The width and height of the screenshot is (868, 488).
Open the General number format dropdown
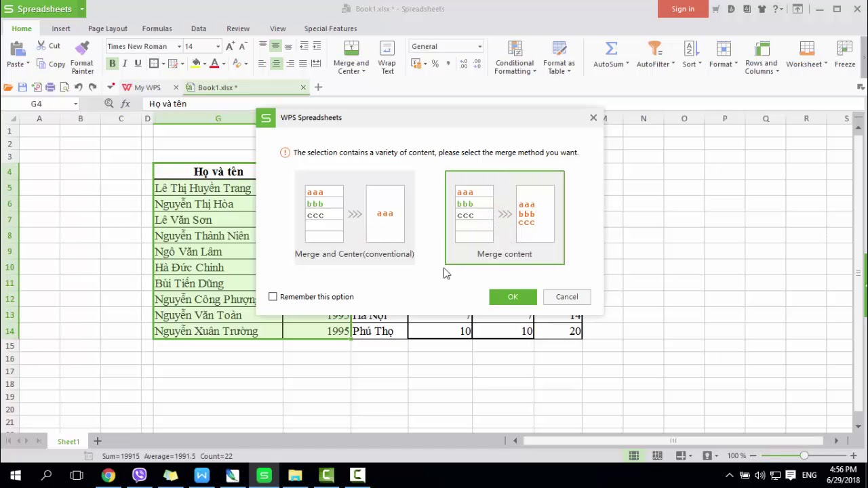click(x=479, y=46)
